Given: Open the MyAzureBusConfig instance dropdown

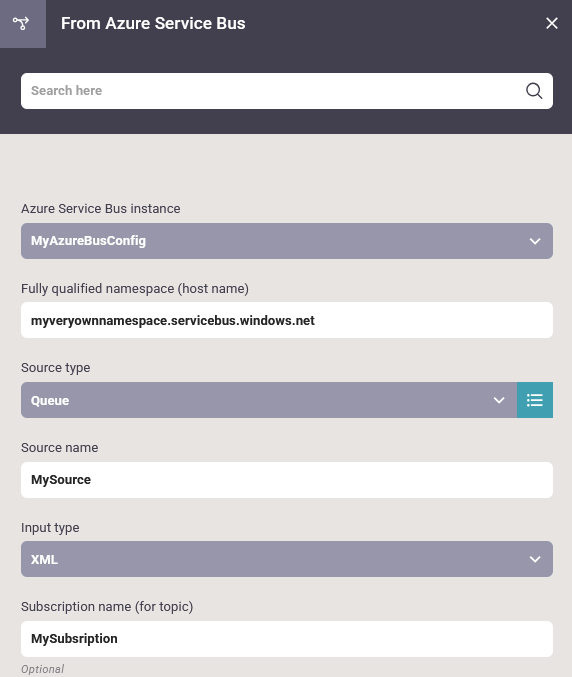Looking at the screenshot, I should point(287,241).
